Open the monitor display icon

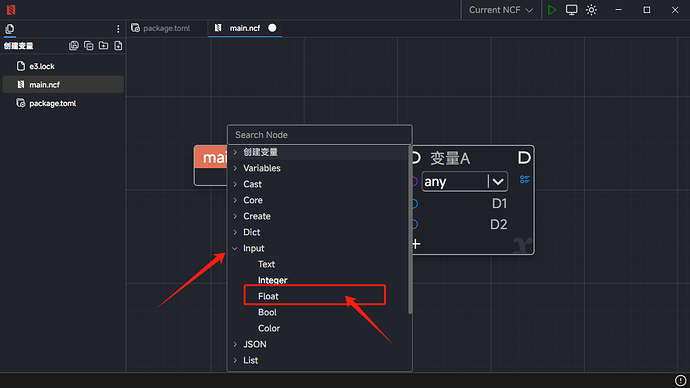[572, 10]
